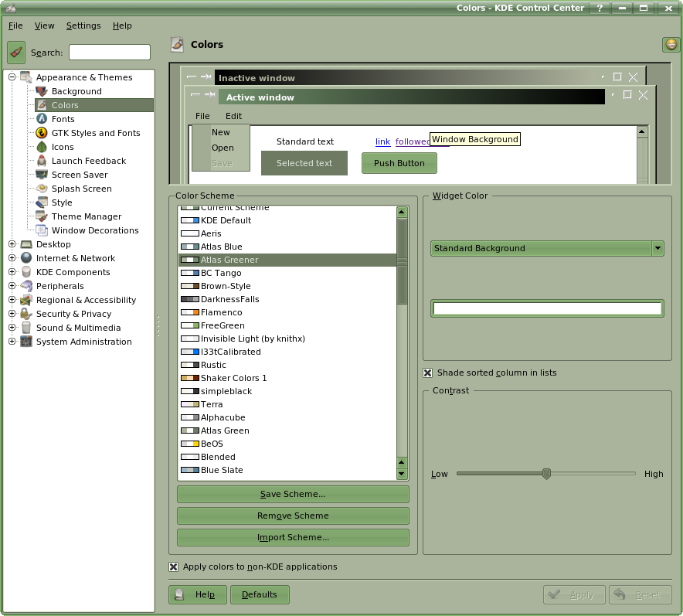683x616 pixels.
Task: Click the white widget color swatch button
Action: pyautogui.click(x=547, y=308)
